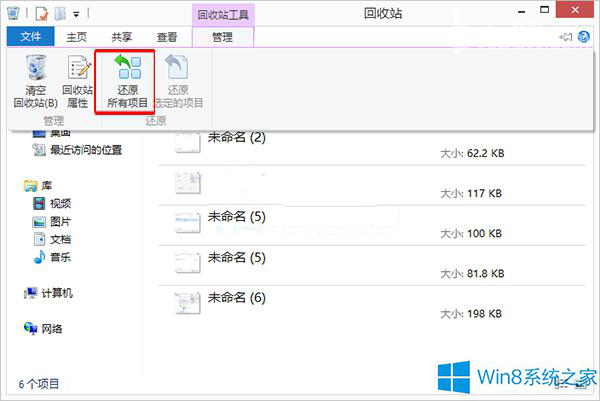Select file 未命名 (6) of 198 KB

click(x=372, y=305)
